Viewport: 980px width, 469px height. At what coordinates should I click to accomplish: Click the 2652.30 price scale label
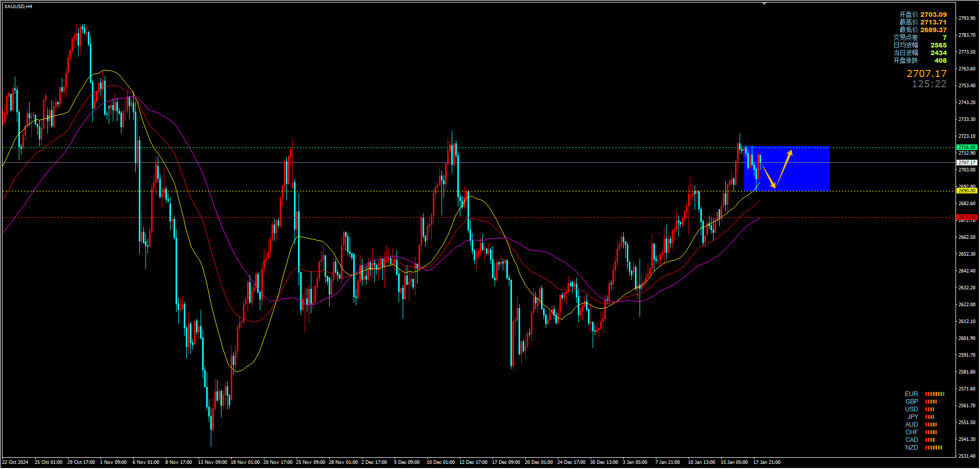pos(967,254)
